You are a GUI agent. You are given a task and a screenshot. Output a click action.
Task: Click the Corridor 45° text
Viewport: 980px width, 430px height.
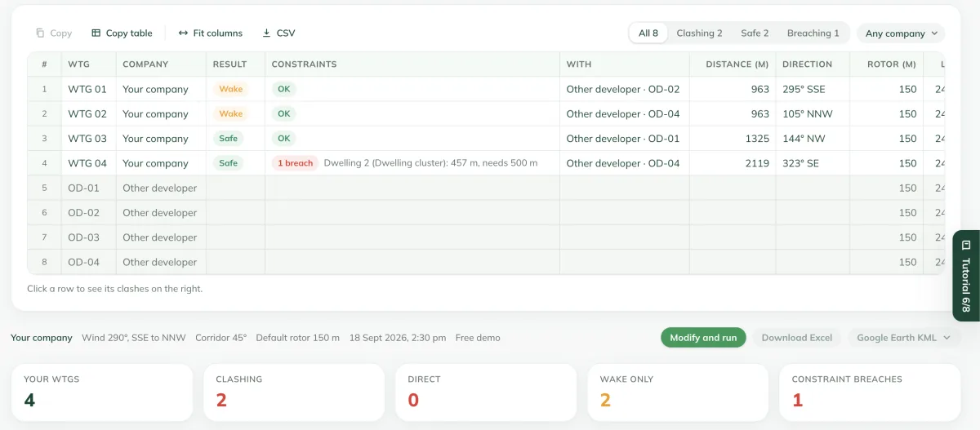[220, 338]
